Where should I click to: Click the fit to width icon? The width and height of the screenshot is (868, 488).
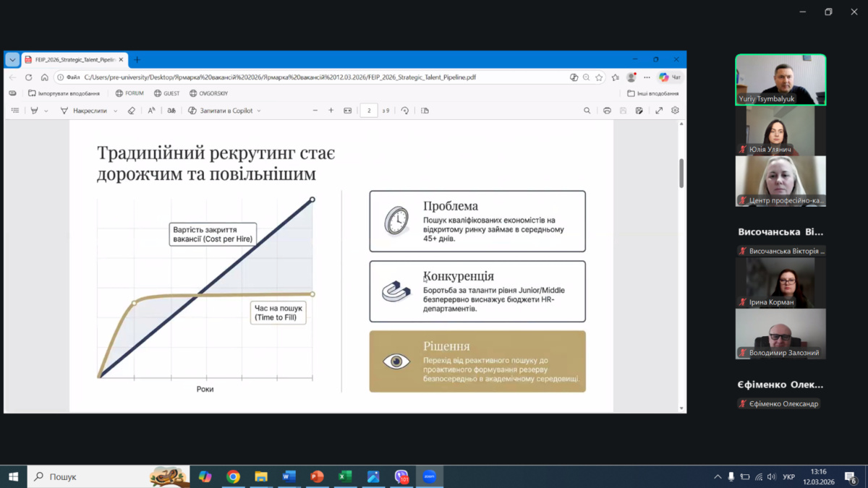pos(348,111)
